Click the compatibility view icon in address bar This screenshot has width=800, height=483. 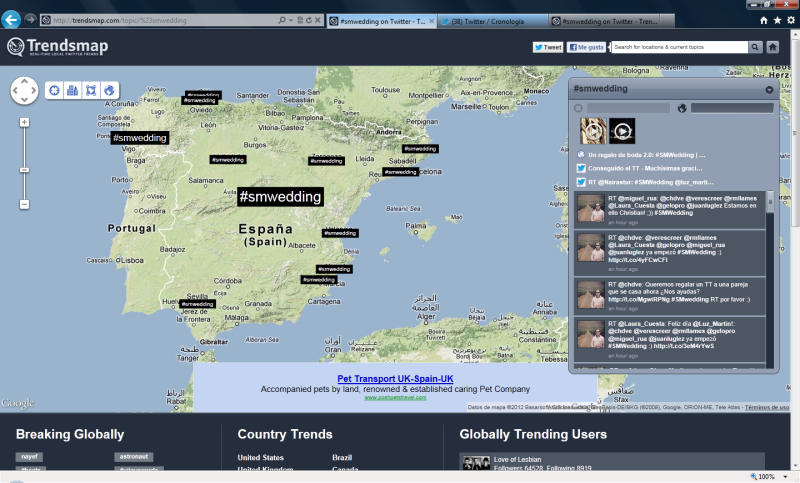[300, 20]
